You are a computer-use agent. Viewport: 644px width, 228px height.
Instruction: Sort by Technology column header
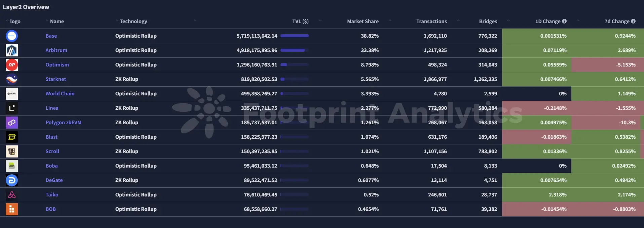click(x=134, y=21)
